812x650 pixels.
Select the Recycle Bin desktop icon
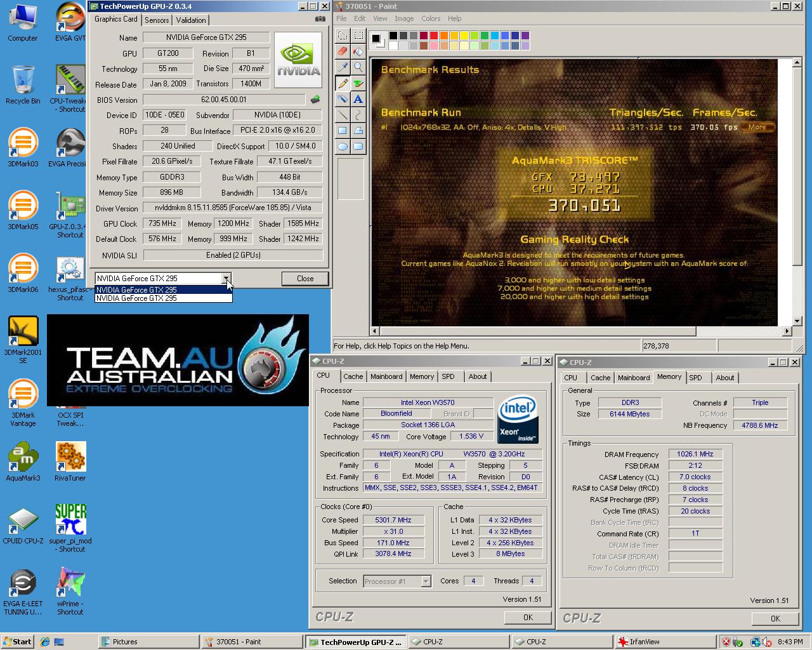23,84
